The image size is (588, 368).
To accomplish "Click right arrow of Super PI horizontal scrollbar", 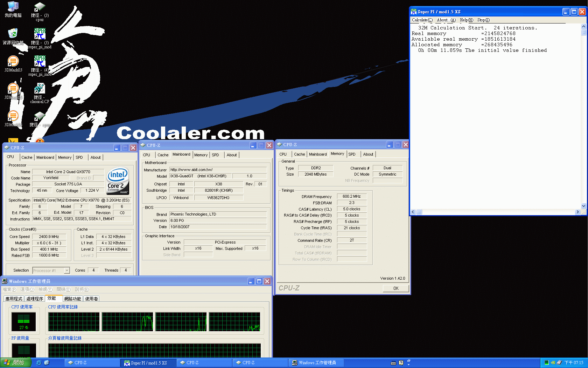I will click(x=577, y=212).
